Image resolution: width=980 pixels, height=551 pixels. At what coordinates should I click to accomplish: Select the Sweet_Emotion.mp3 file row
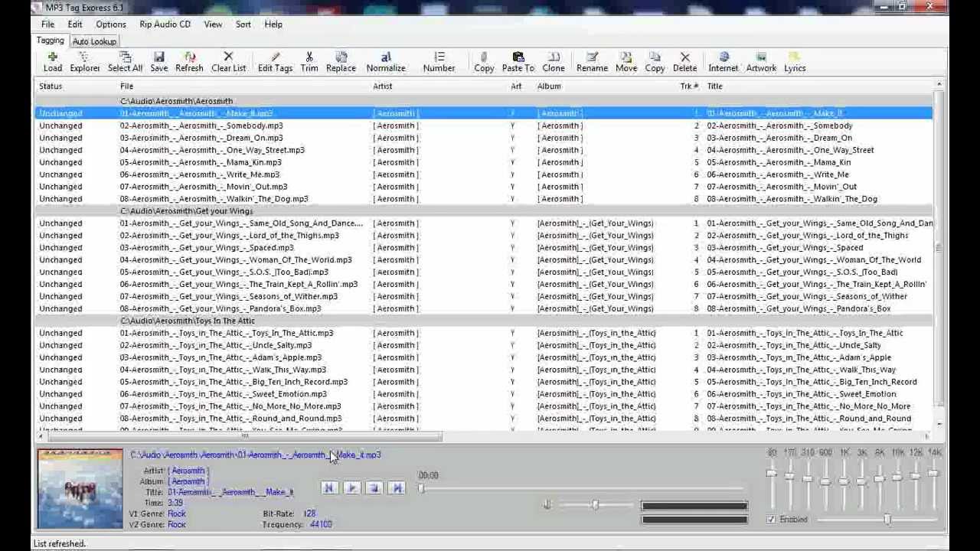click(x=484, y=394)
